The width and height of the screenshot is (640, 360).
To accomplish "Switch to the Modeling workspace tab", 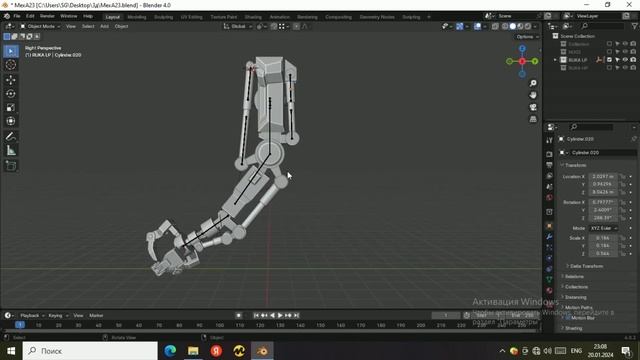I will pyautogui.click(x=137, y=17).
